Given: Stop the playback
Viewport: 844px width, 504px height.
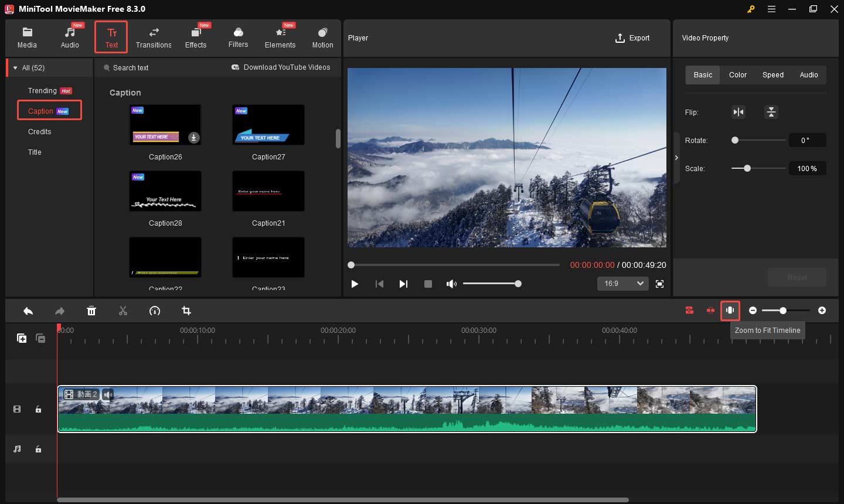Looking at the screenshot, I should pos(428,284).
